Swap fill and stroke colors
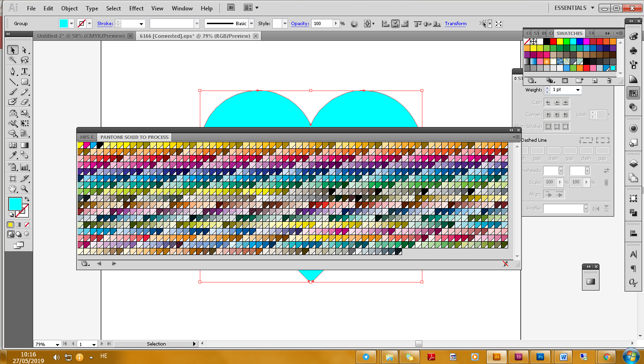This screenshot has height=364, width=644. click(27, 199)
